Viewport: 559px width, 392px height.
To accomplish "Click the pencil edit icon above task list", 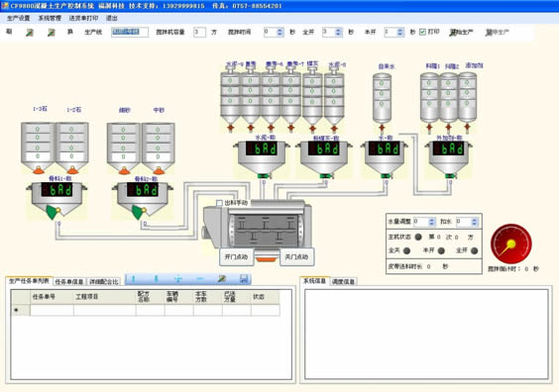I will click(222, 279).
